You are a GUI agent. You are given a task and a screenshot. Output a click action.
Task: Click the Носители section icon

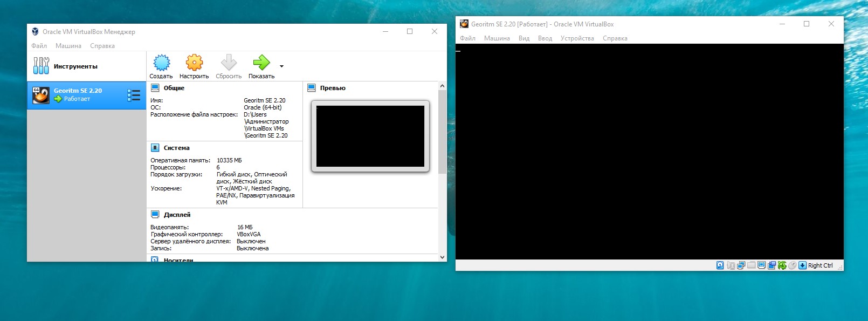(155, 259)
